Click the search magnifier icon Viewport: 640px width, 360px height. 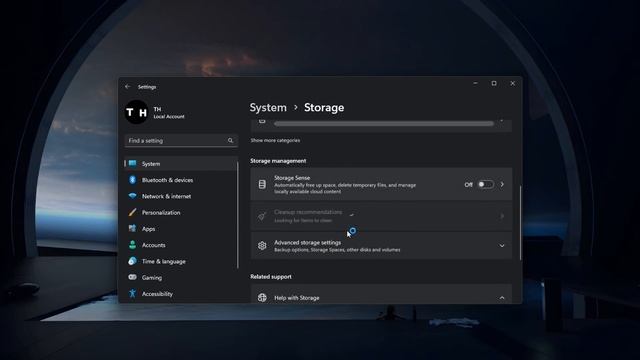[x=230, y=140]
